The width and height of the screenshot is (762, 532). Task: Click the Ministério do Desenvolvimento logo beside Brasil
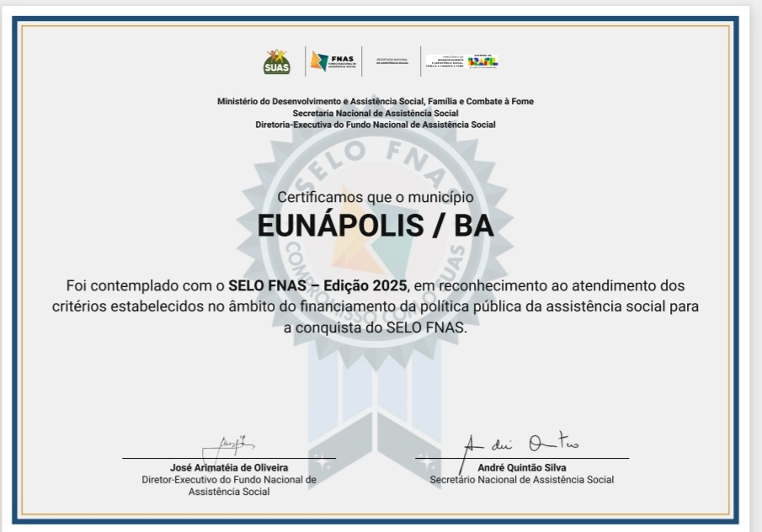pos(446,61)
